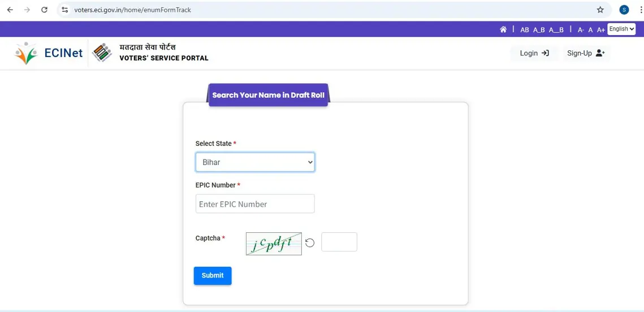Click the Voters' Service Portal emblem
Image resolution: width=644 pixels, height=312 pixels.
[x=102, y=53]
